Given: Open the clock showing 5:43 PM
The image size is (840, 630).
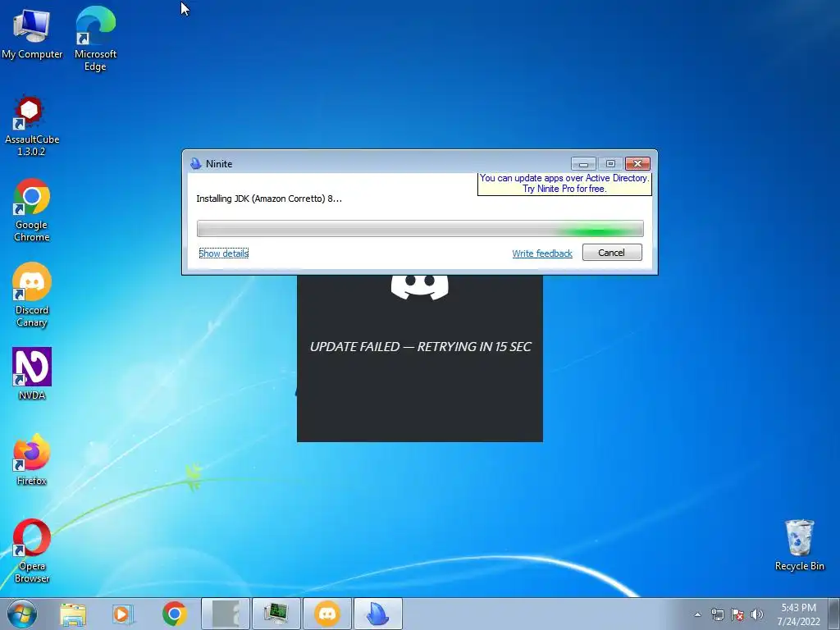Looking at the screenshot, I should pyautogui.click(x=798, y=614).
